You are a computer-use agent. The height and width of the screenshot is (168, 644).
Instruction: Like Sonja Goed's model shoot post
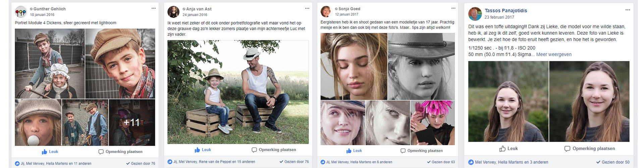click(x=354, y=151)
